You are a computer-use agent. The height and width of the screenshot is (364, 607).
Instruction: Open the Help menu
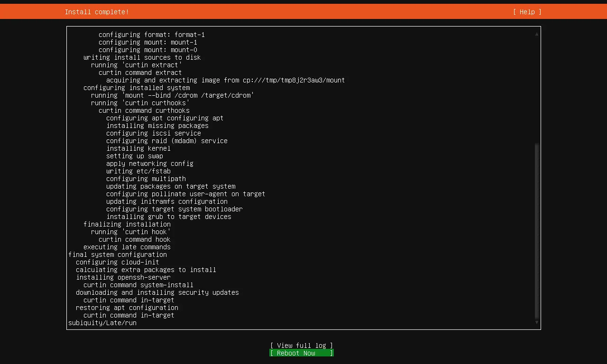(x=527, y=12)
